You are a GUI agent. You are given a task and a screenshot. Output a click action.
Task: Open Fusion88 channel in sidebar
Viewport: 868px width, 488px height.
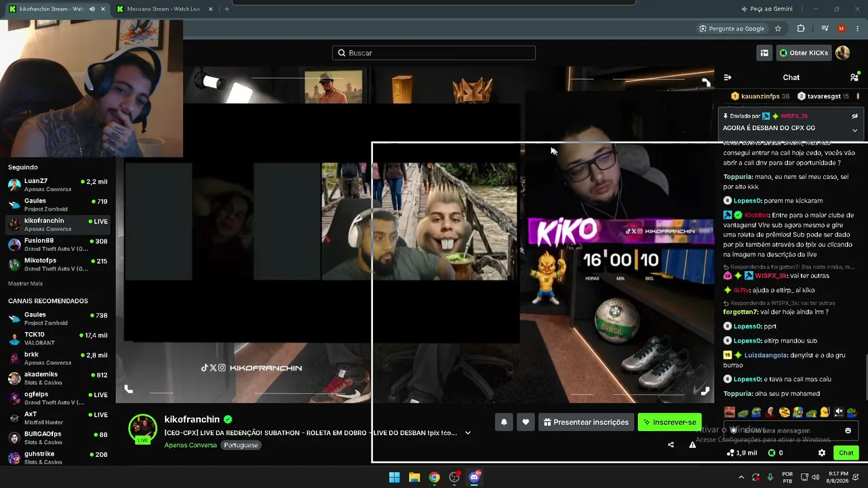[58, 245]
